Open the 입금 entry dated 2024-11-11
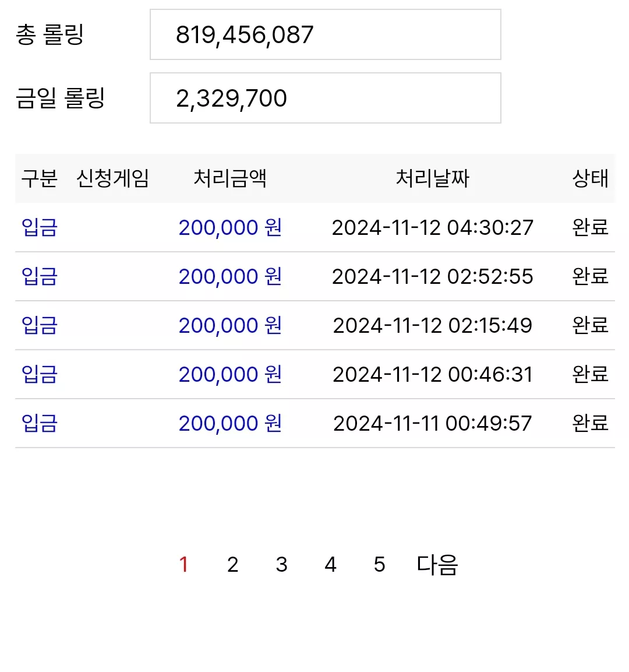Screen dimensions: 629x672 tap(40, 423)
